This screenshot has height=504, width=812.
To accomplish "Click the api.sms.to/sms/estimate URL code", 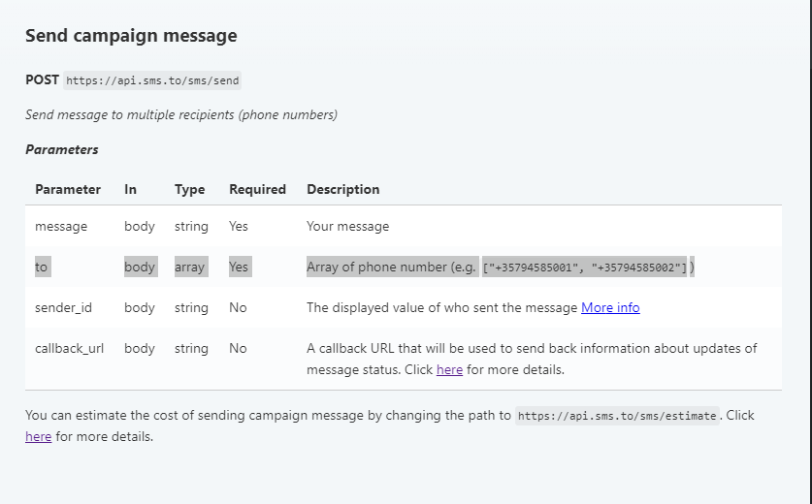I will [x=617, y=416].
